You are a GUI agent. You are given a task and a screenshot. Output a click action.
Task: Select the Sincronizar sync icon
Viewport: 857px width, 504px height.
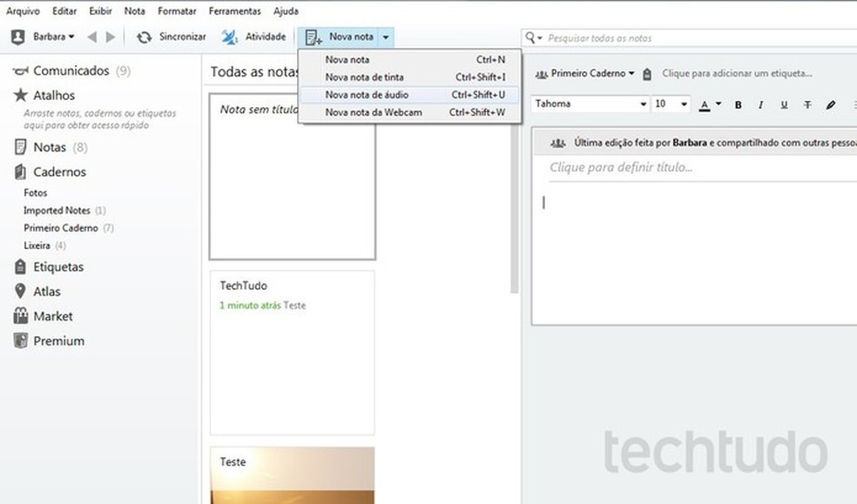pyautogui.click(x=142, y=37)
